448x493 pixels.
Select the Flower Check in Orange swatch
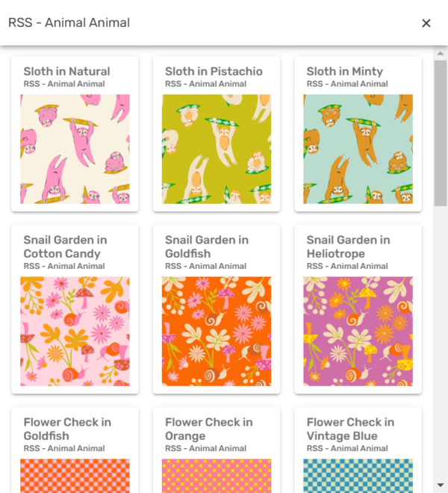pos(217,476)
